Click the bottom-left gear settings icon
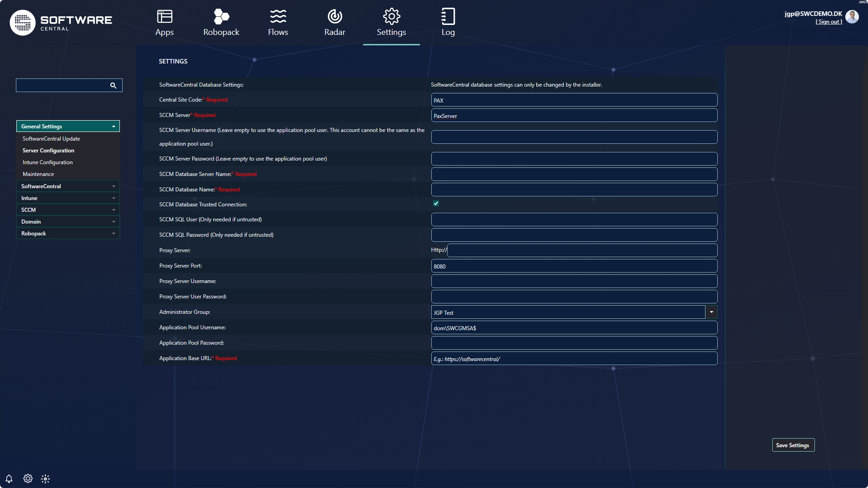The width and height of the screenshot is (868, 488). point(28,478)
